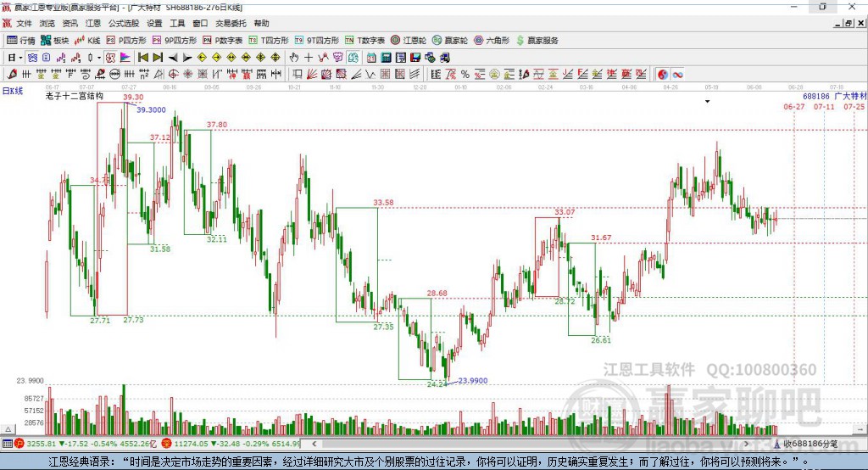The height and width of the screenshot is (470, 868).
Task: Open the 9P四方形 tool
Action: [175, 41]
